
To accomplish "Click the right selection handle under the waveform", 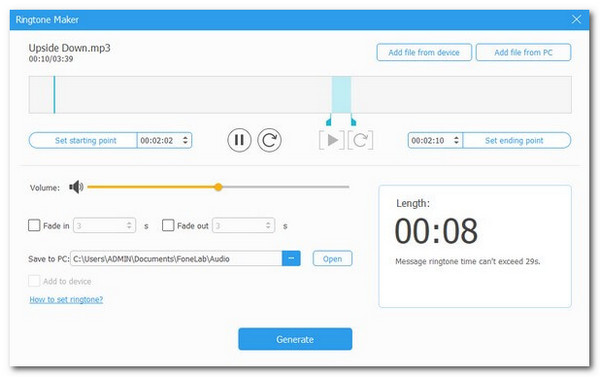I will coord(353,120).
